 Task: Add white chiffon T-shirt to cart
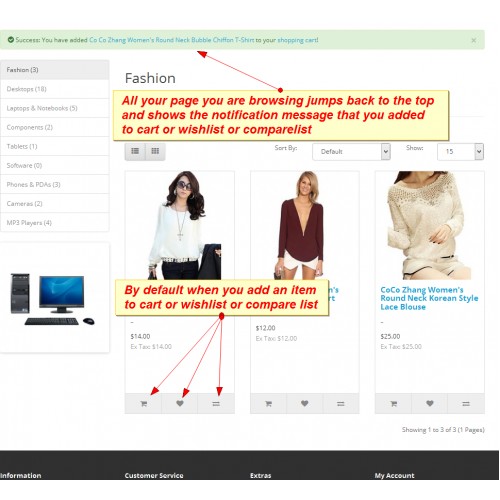point(143,404)
